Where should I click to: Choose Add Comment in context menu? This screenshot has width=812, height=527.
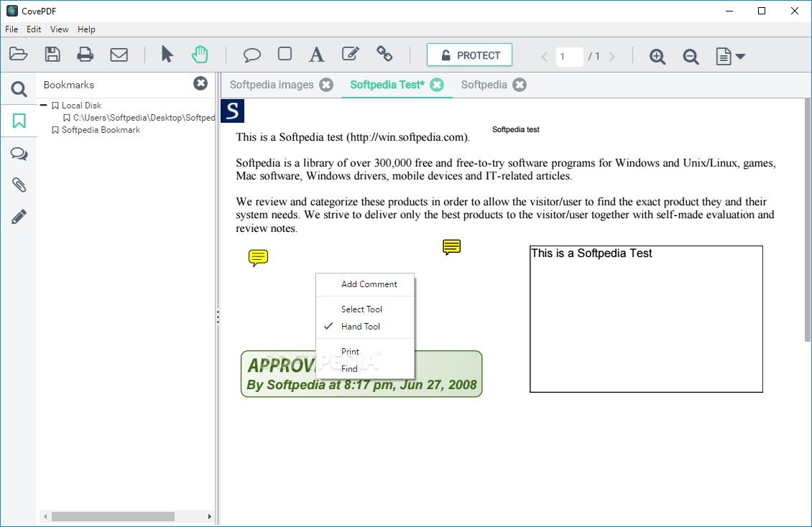[365, 284]
